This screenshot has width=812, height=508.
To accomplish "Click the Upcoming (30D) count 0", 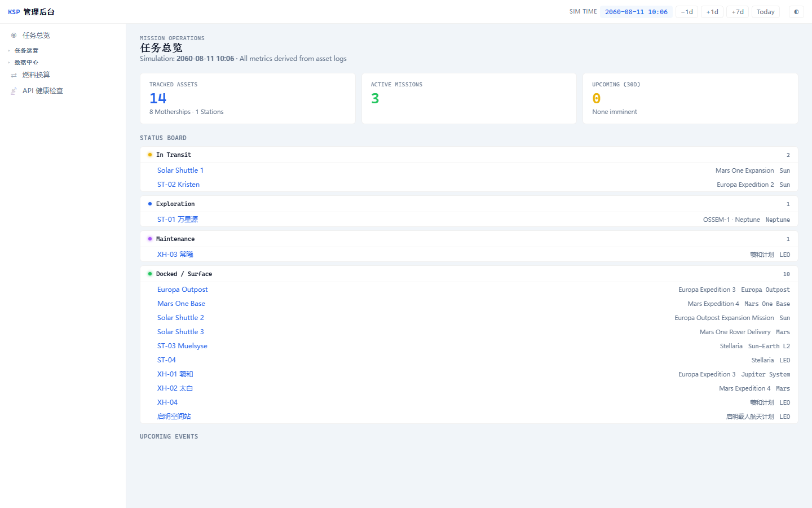I will tap(597, 99).
